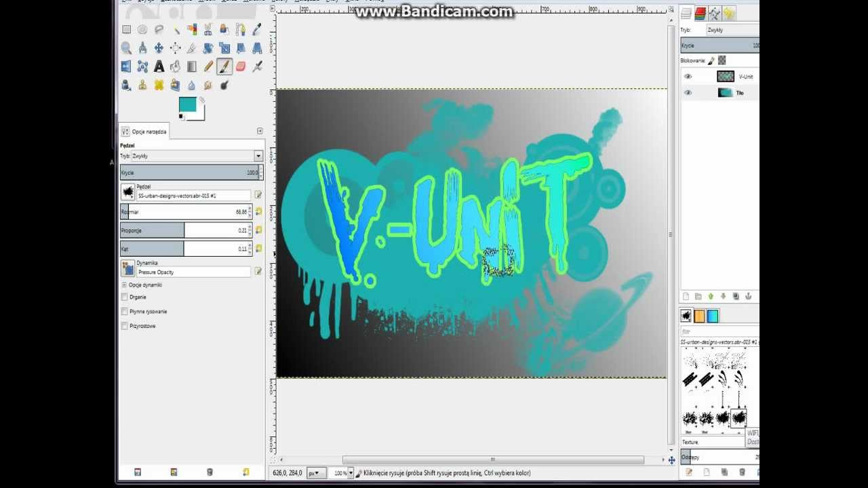This screenshot has height=488, width=868.
Task: Select the Tło layer thumbnail
Action: point(726,93)
